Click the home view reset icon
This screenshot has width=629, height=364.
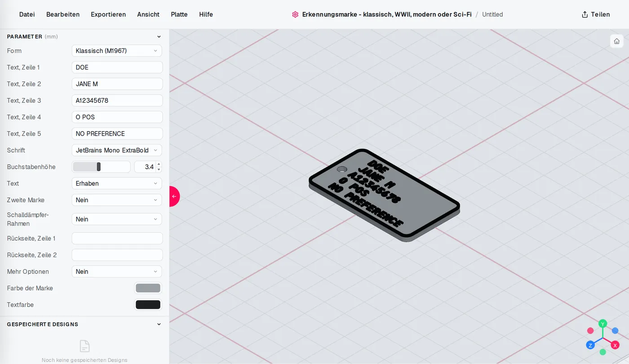(x=616, y=41)
